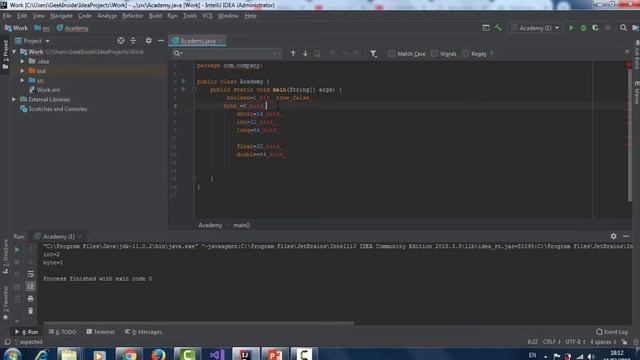Toggle the Favorites side tool window
Image resolution: width=640 pixels, height=360 pixels.
5,302
